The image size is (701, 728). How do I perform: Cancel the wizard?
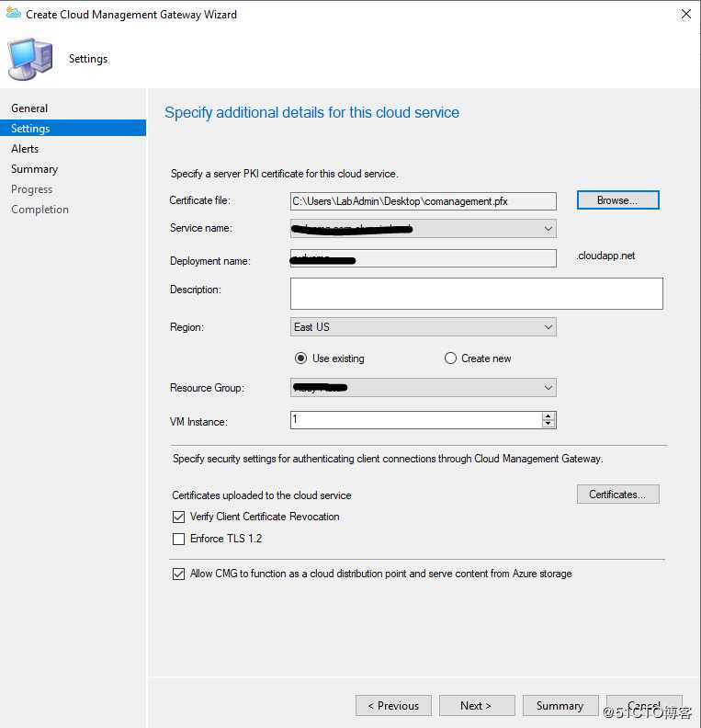point(644,706)
